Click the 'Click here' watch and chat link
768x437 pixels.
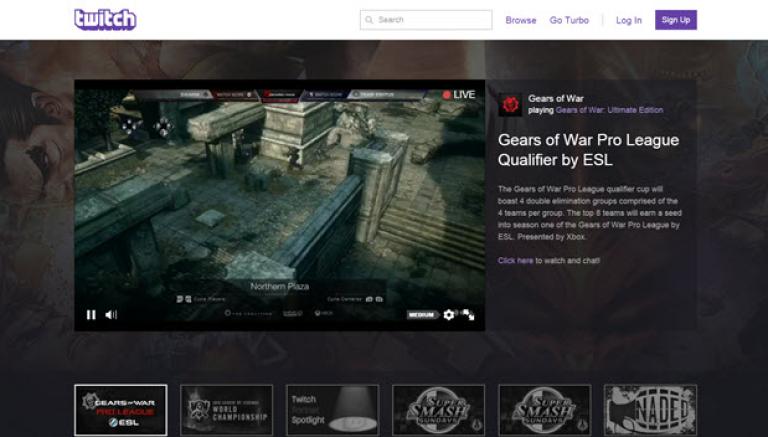[x=515, y=261]
